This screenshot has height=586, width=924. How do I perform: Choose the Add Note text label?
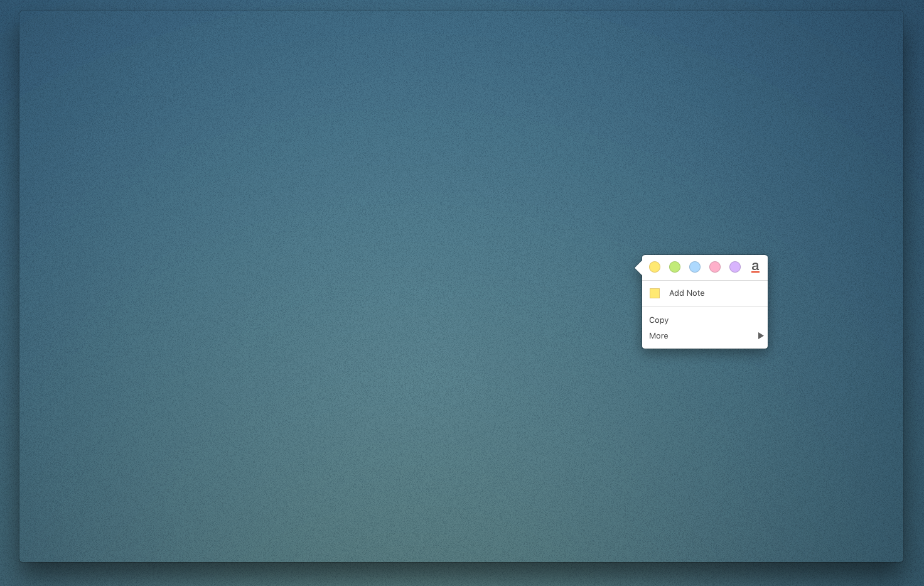pos(687,293)
